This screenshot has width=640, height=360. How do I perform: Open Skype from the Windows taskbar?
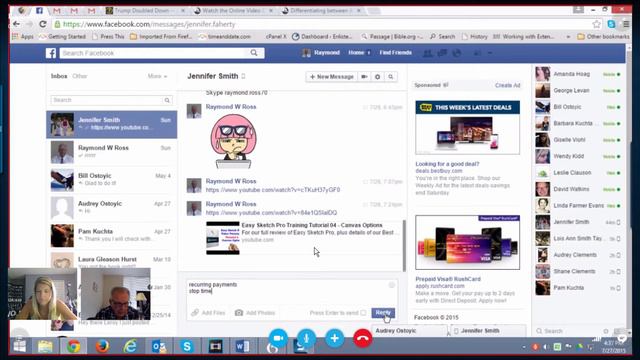(187, 347)
